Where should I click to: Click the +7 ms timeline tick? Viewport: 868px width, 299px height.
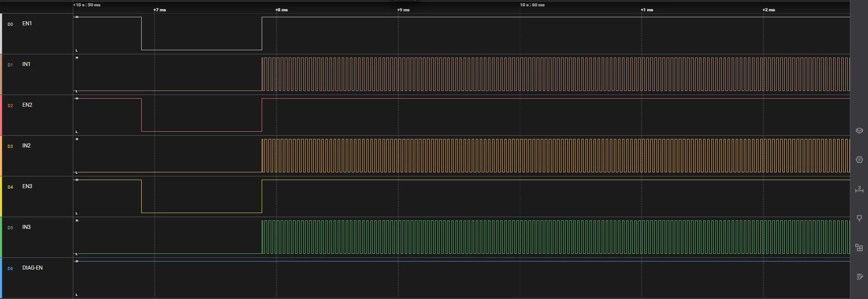[160, 10]
